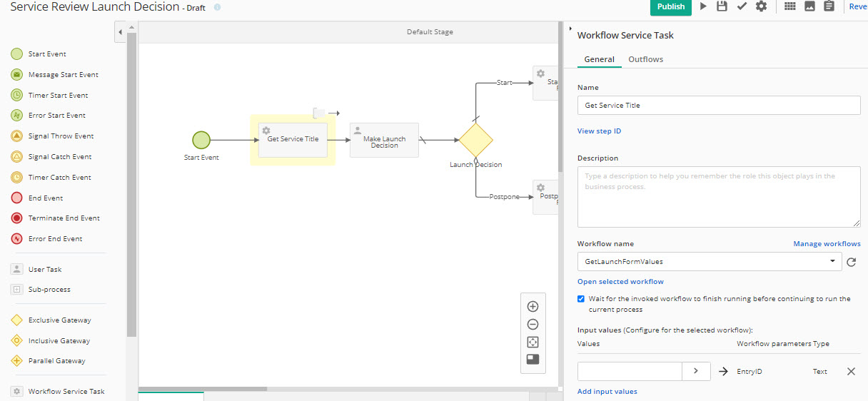Screen dimensions: 868x401
Task: Toggle the canvas minimap icon
Action: click(x=533, y=360)
